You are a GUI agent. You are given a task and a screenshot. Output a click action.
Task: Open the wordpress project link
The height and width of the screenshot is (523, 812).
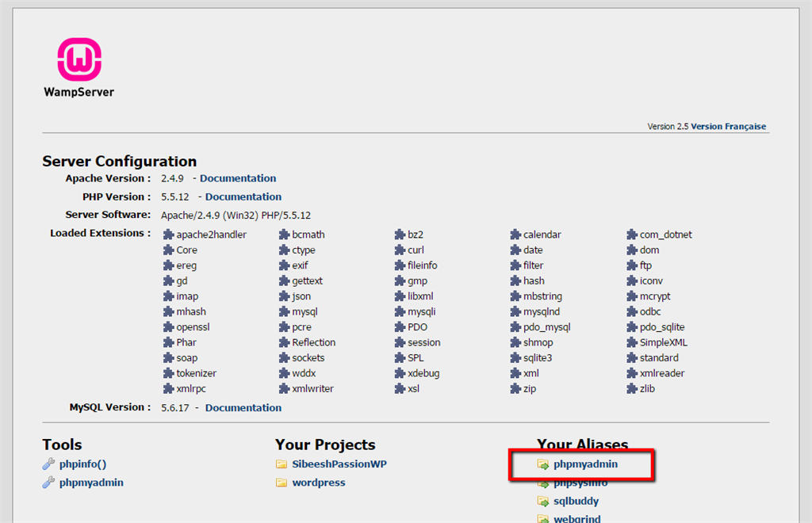(319, 483)
